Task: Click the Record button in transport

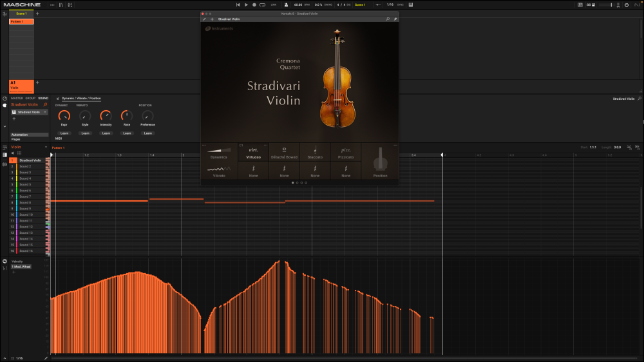Action: click(x=254, y=5)
